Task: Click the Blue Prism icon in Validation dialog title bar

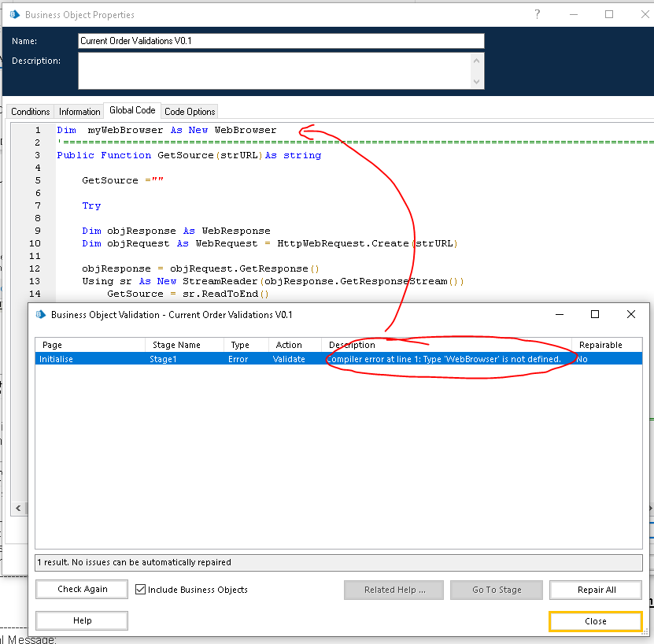Action: (x=41, y=314)
